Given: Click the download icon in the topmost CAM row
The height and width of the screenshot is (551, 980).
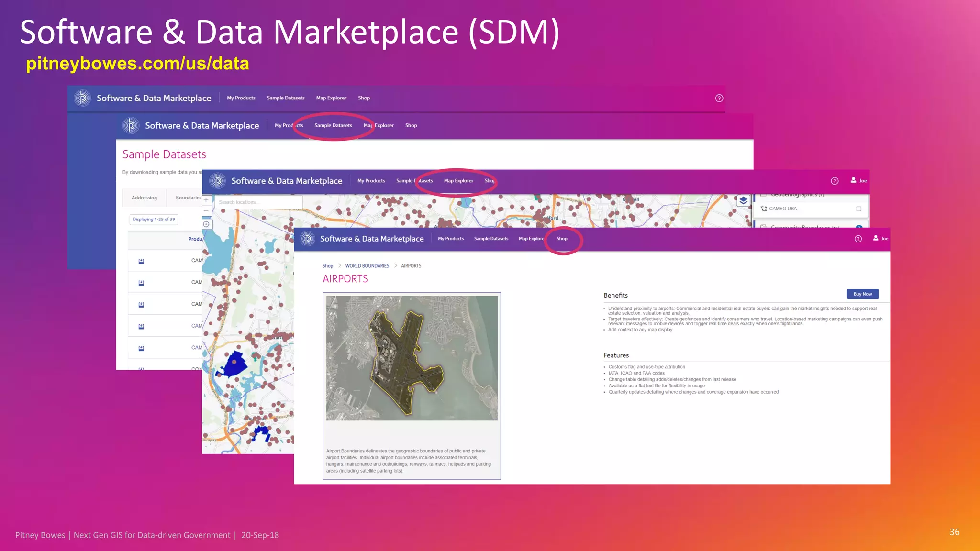Looking at the screenshot, I should point(141,261).
